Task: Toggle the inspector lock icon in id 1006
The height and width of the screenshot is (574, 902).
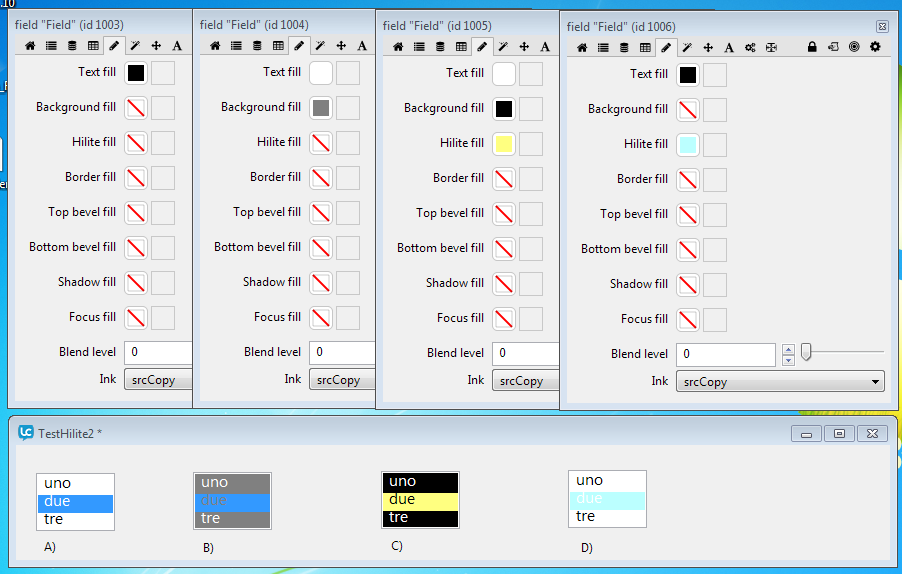Action: pos(812,47)
